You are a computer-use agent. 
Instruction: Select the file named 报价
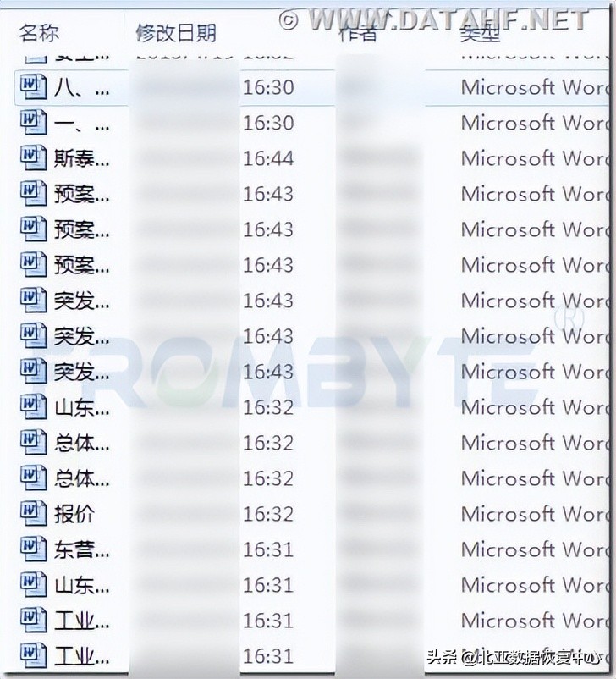click(74, 514)
